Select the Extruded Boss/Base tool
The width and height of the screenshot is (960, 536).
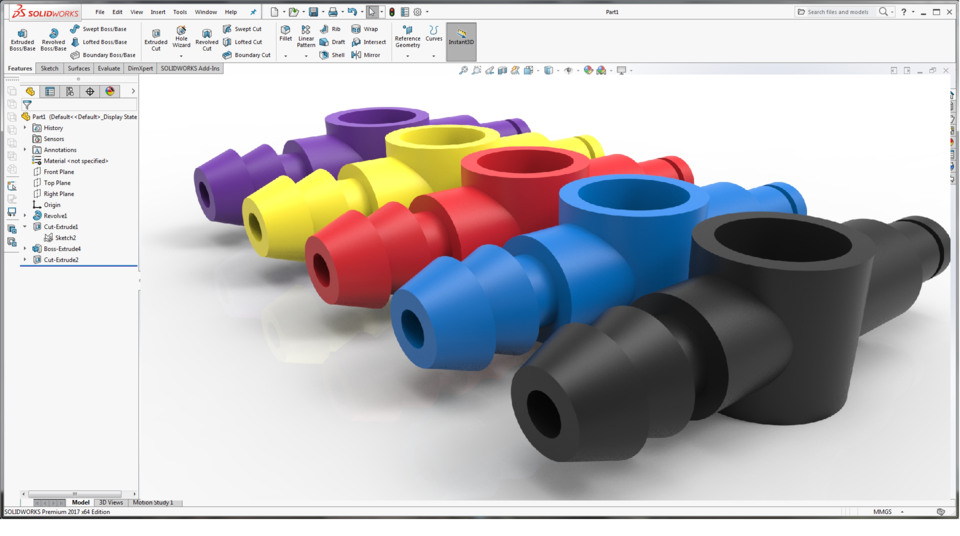coord(22,40)
